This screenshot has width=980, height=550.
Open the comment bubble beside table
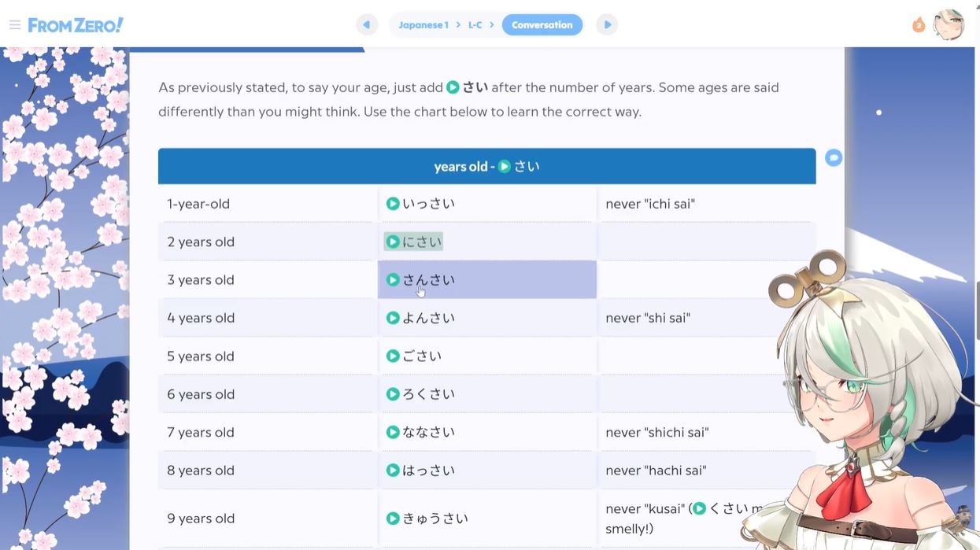coord(833,158)
